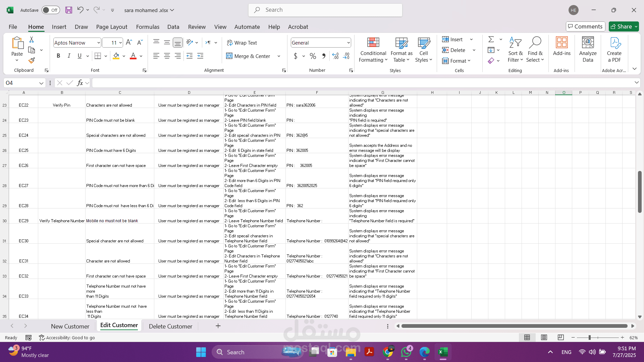Open the font name dropdown
Screen dimensions: 644x362
(x=99, y=43)
